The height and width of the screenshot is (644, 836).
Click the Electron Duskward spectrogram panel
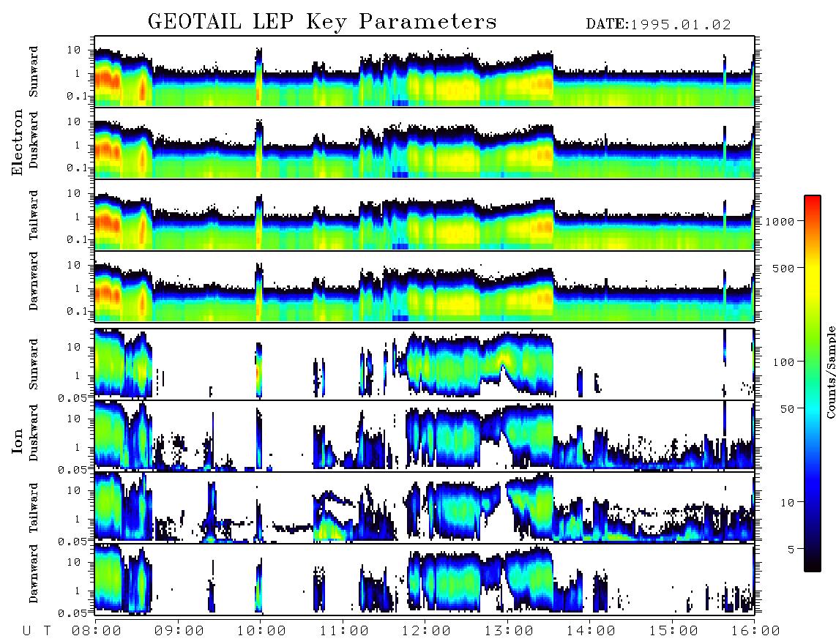click(425, 143)
